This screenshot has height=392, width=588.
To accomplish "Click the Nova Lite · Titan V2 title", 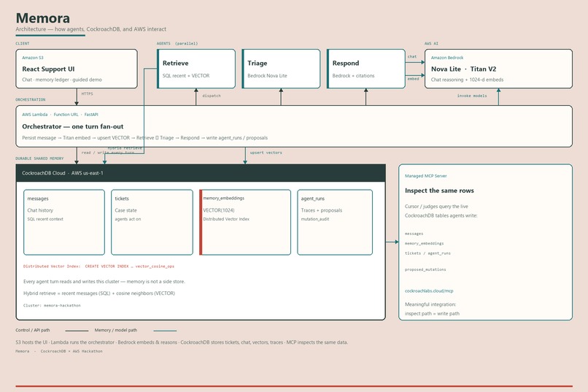I will tap(463, 69).
